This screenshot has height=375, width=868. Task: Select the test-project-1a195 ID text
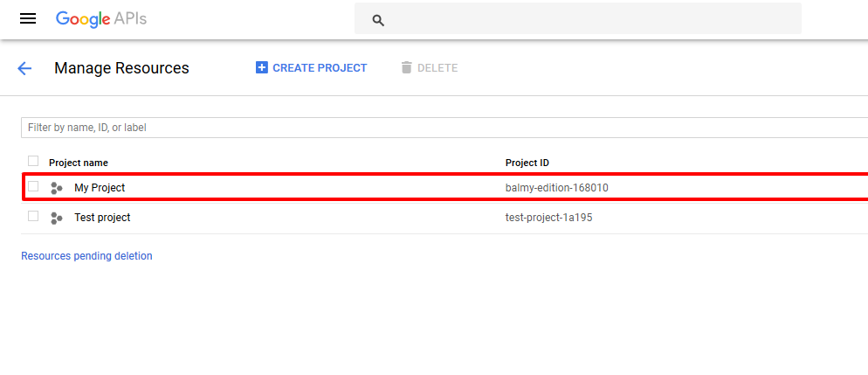pyautogui.click(x=548, y=218)
